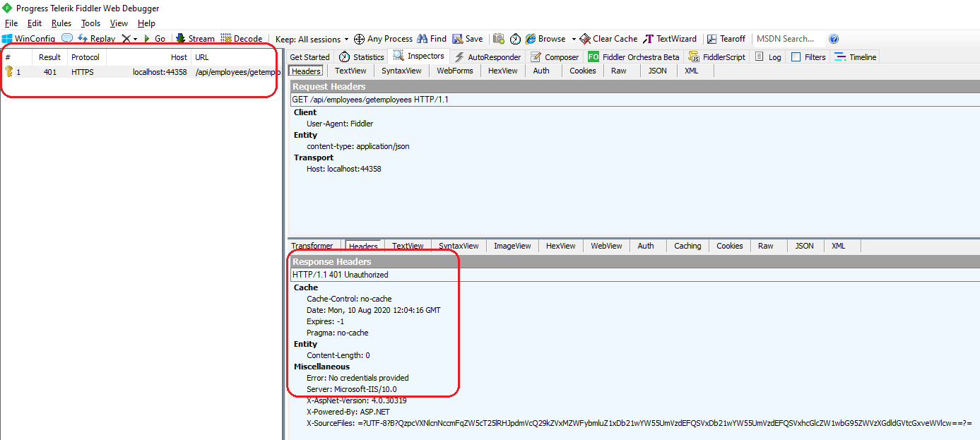The width and height of the screenshot is (980, 440).
Task: Click 'content-type: application/json' header
Action: (x=358, y=146)
